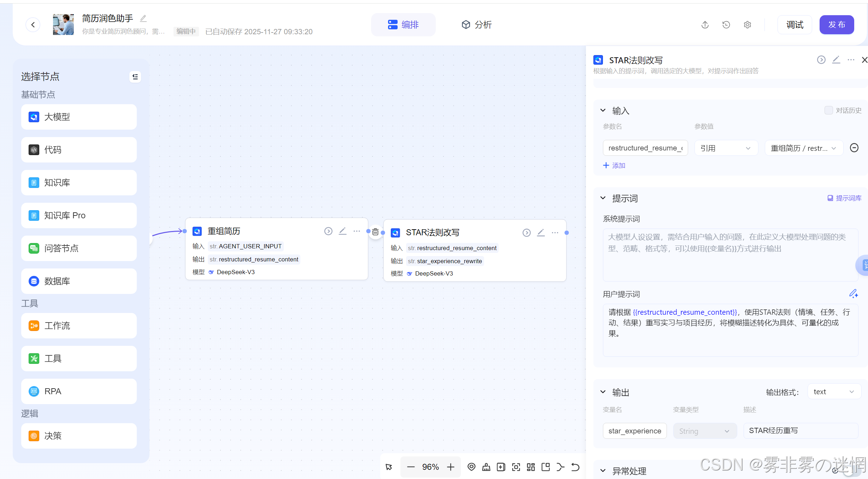Click trash icon on the node connection
Screen dimensions: 868x479
point(375,232)
